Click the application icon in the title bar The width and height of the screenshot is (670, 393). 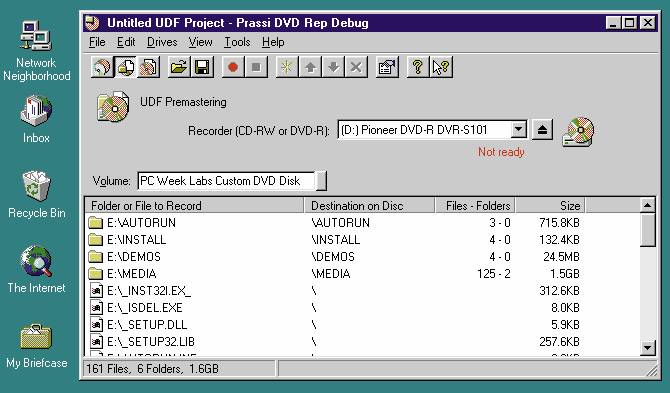pyautogui.click(x=92, y=22)
